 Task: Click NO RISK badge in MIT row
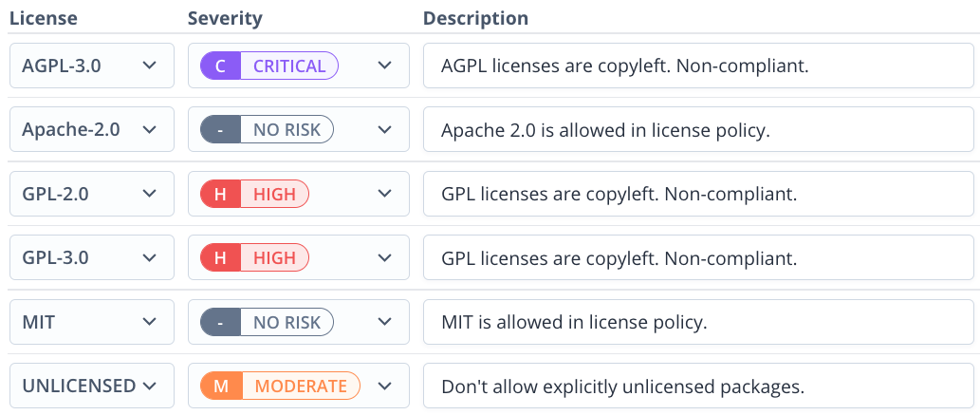267,322
